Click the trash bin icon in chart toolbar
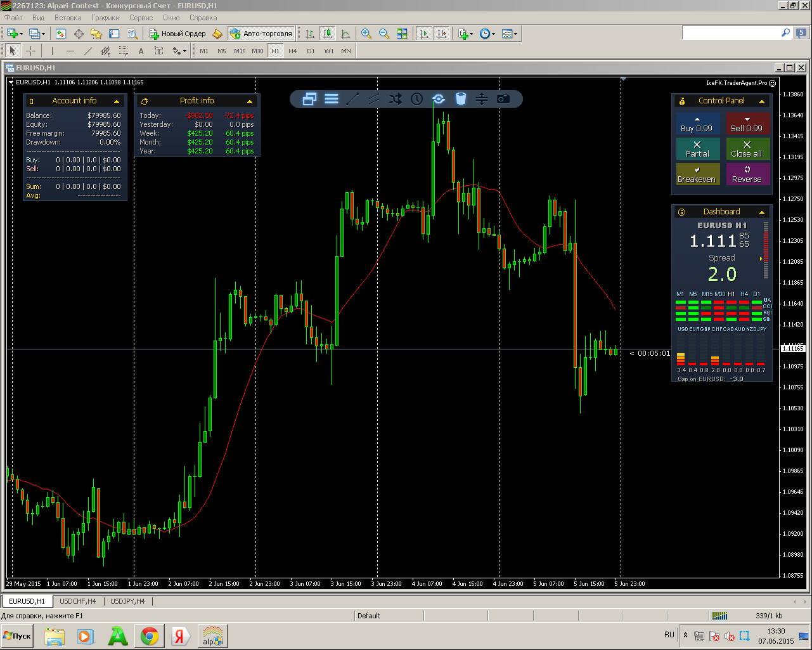This screenshot has height=650, width=812. point(461,99)
